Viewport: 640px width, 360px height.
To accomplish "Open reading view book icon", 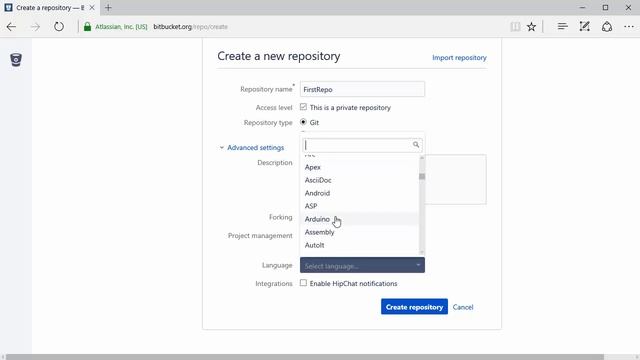I will click(515, 27).
